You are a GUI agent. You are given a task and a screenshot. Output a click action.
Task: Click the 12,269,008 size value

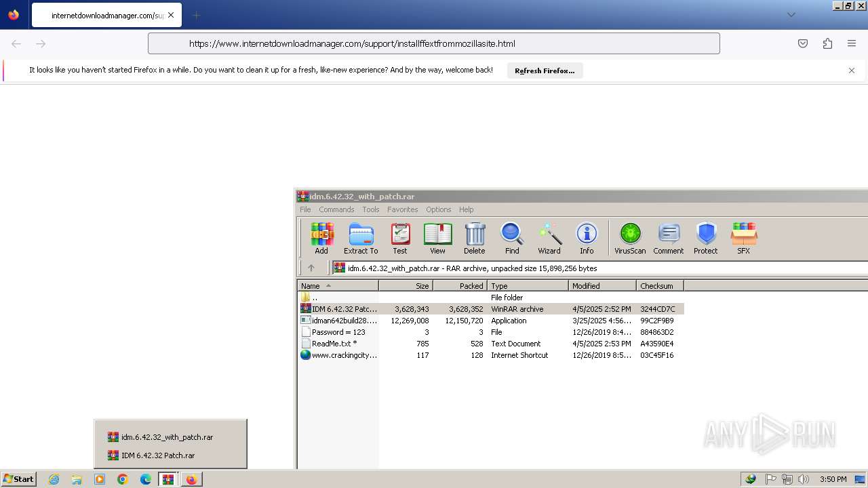[x=410, y=321]
